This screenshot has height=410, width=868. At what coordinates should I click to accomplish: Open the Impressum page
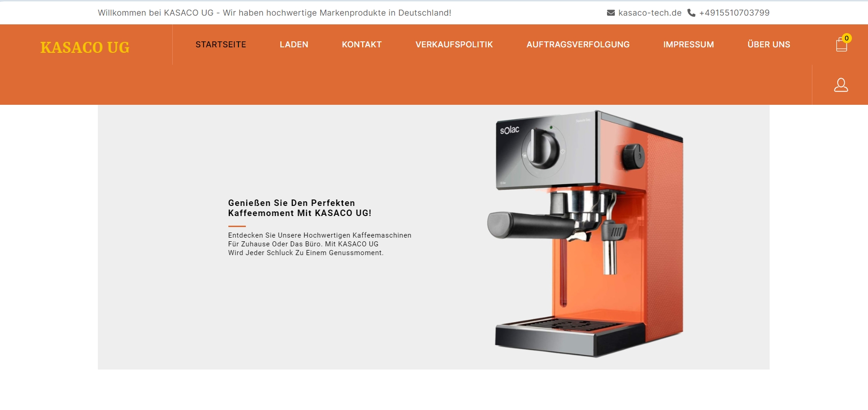point(688,45)
